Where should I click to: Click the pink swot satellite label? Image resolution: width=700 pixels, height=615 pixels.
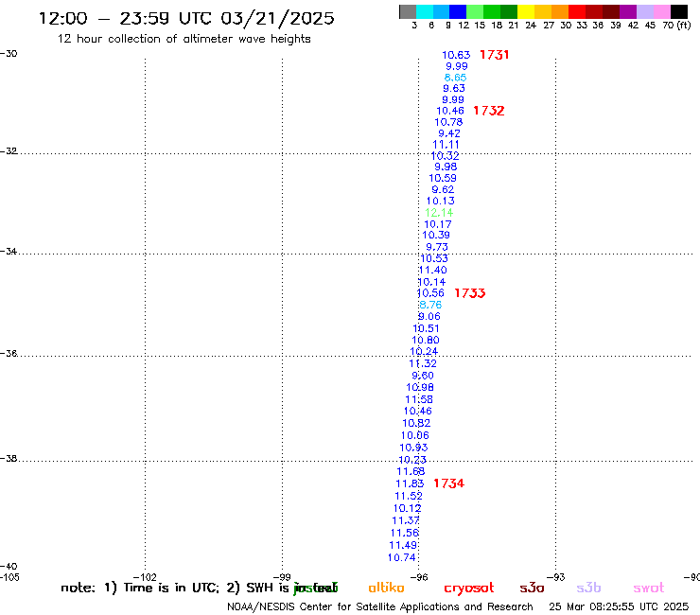(x=649, y=588)
